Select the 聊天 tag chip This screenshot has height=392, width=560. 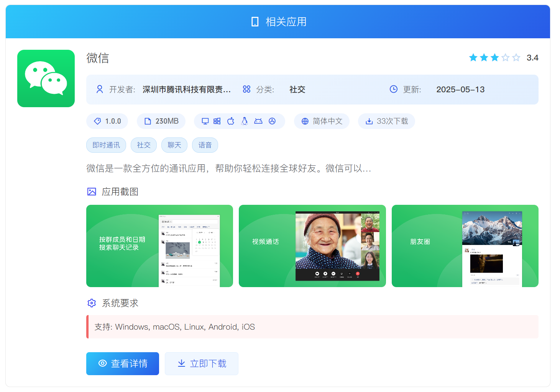click(174, 145)
